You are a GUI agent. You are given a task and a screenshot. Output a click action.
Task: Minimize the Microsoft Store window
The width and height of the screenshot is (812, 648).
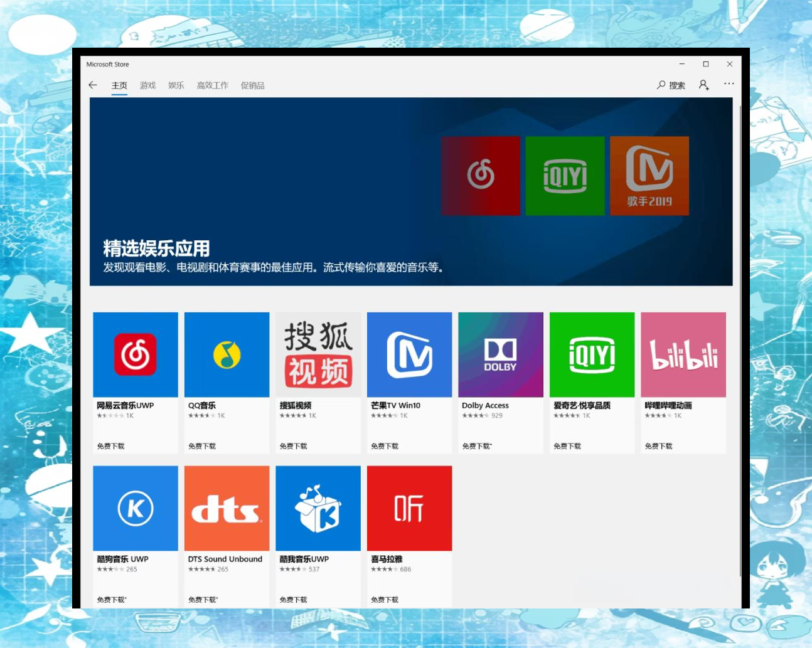coord(681,64)
